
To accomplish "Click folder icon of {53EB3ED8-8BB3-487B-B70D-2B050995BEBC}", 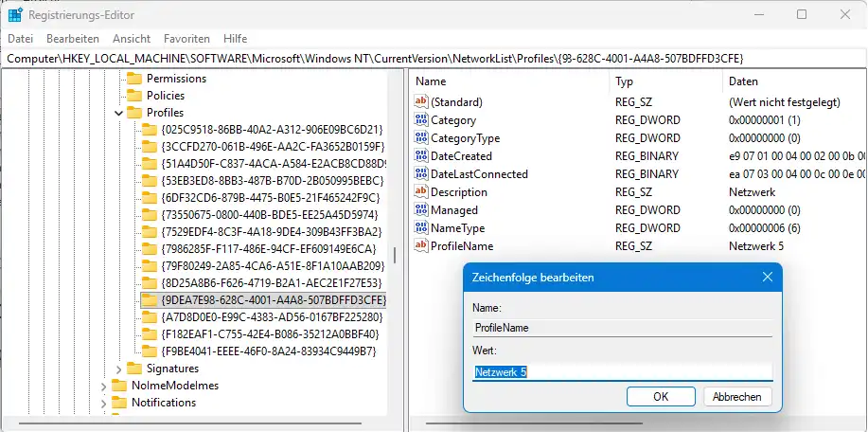I will [150, 181].
